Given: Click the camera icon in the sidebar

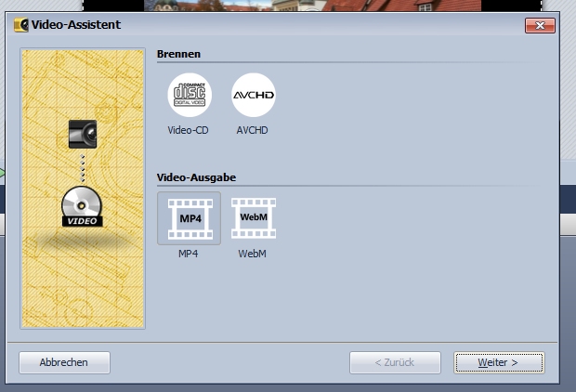Looking at the screenshot, I should click(x=83, y=134).
